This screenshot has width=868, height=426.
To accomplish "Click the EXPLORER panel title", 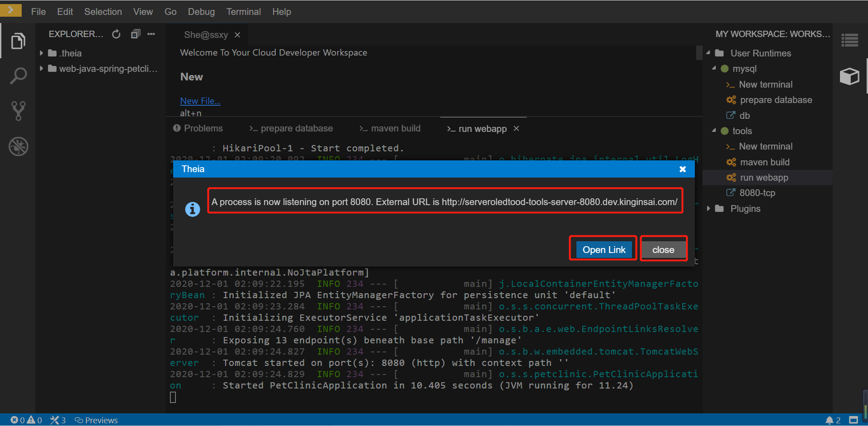I will pyautogui.click(x=75, y=34).
